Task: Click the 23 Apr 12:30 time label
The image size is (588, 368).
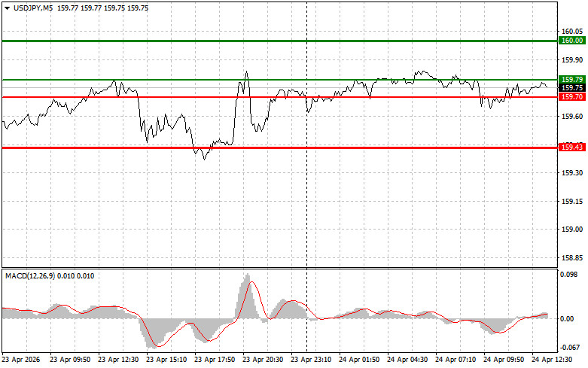Action: click(x=118, y=360)
